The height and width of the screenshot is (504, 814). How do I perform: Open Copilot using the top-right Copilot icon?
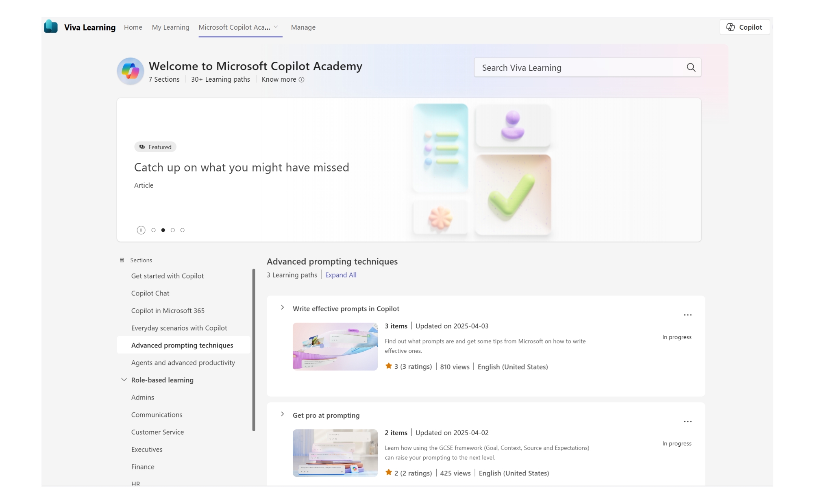pos(731,27)
